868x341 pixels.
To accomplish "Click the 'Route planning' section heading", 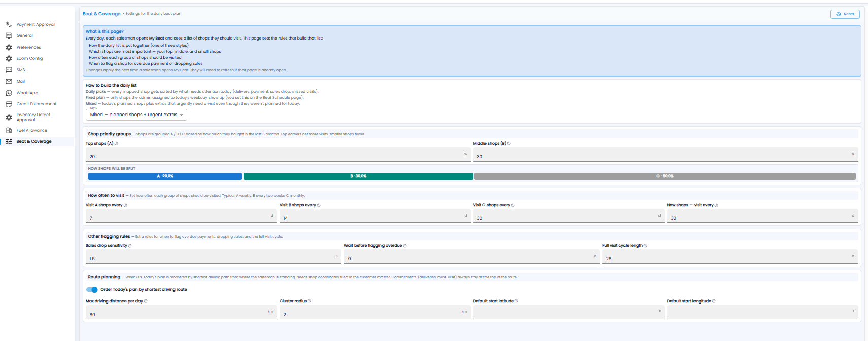I will (104, 277).
